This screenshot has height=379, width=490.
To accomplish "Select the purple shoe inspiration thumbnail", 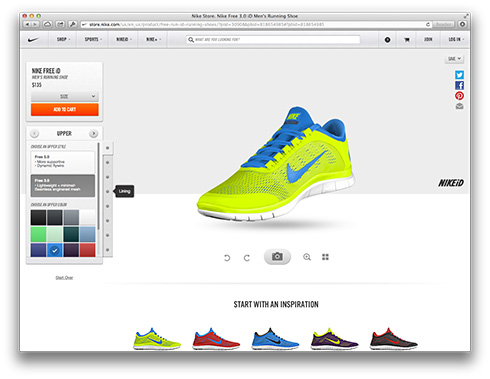I will click(334, 338).
